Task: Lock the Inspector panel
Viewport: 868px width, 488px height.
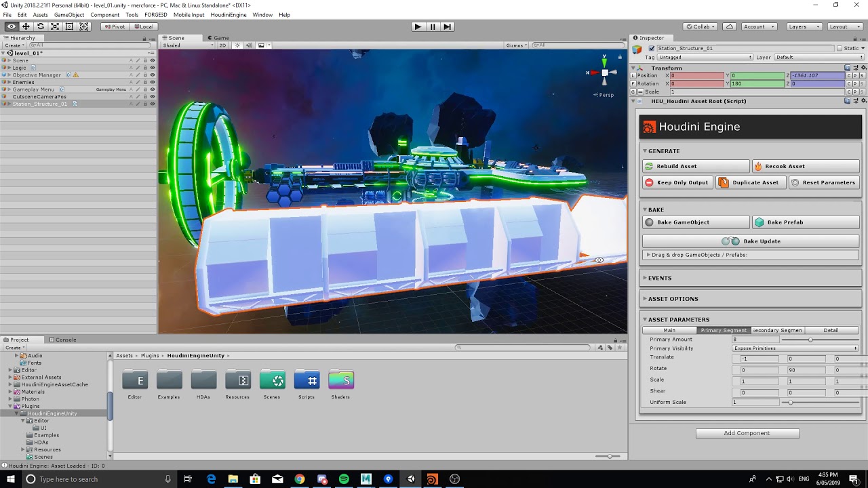Action: [x=854, y=38]
